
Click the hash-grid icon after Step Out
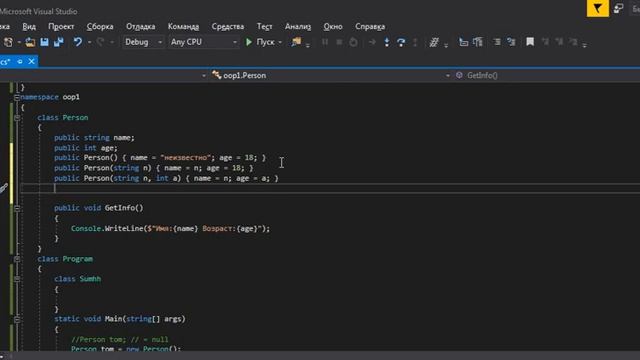click(434, 42)
